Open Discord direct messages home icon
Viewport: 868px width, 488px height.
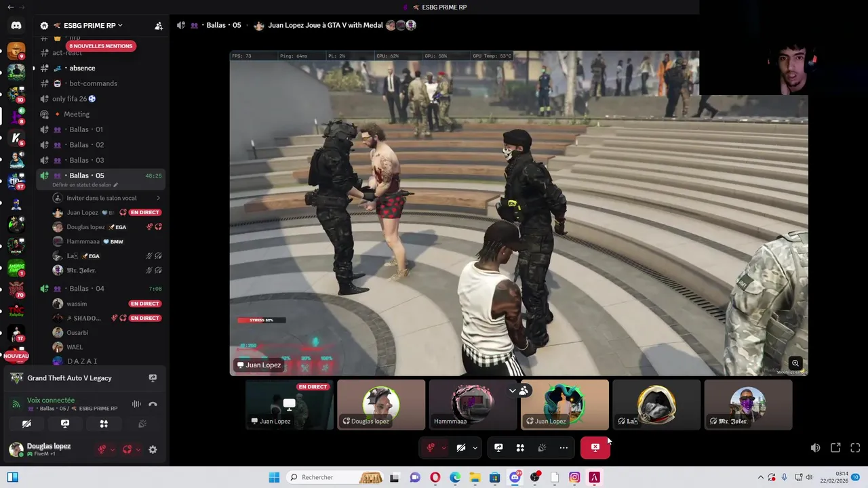pos(16,26)
